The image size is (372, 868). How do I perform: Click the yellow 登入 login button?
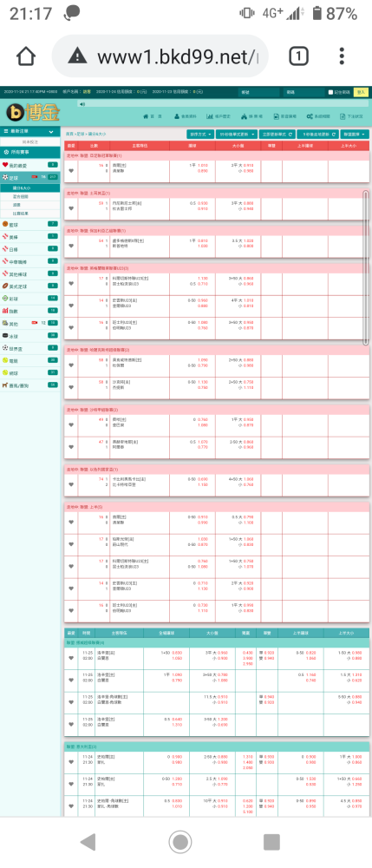point(361,92)
